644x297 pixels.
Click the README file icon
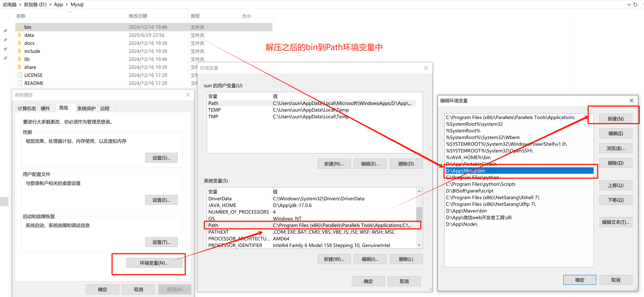coord(19,83)
